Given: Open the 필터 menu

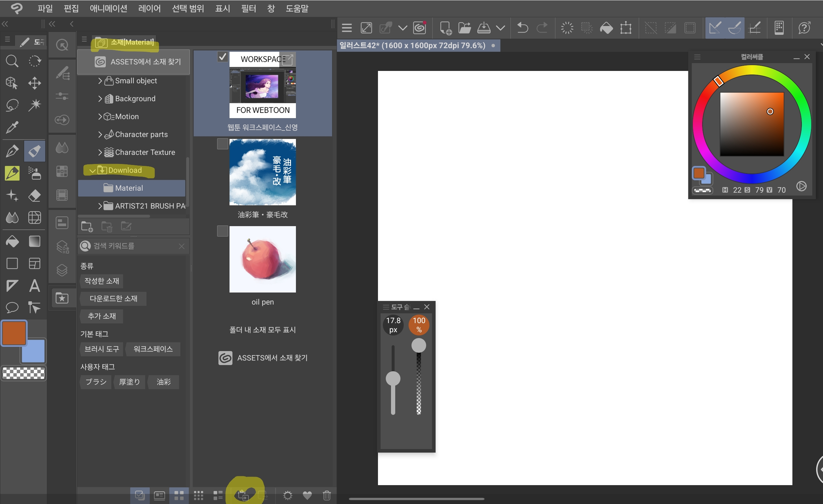Looking at the screenshot, I should (x=248, y=8).
